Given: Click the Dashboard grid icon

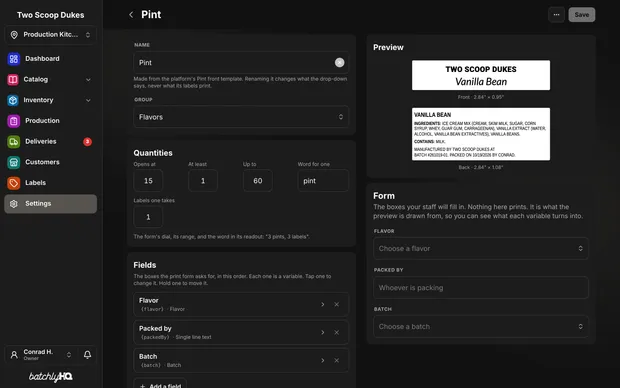Looking at the screenshot, I should point(13,59).
